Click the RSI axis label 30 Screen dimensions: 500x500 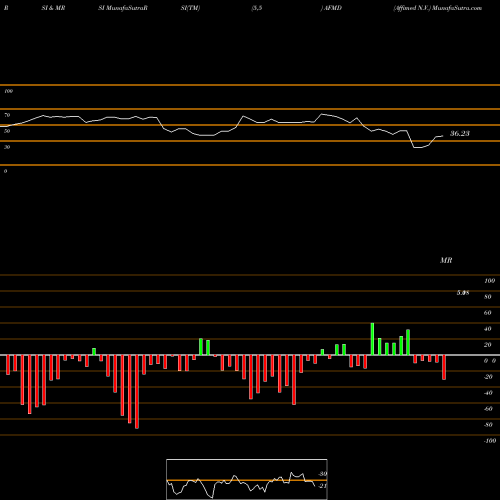coord(7,147)
